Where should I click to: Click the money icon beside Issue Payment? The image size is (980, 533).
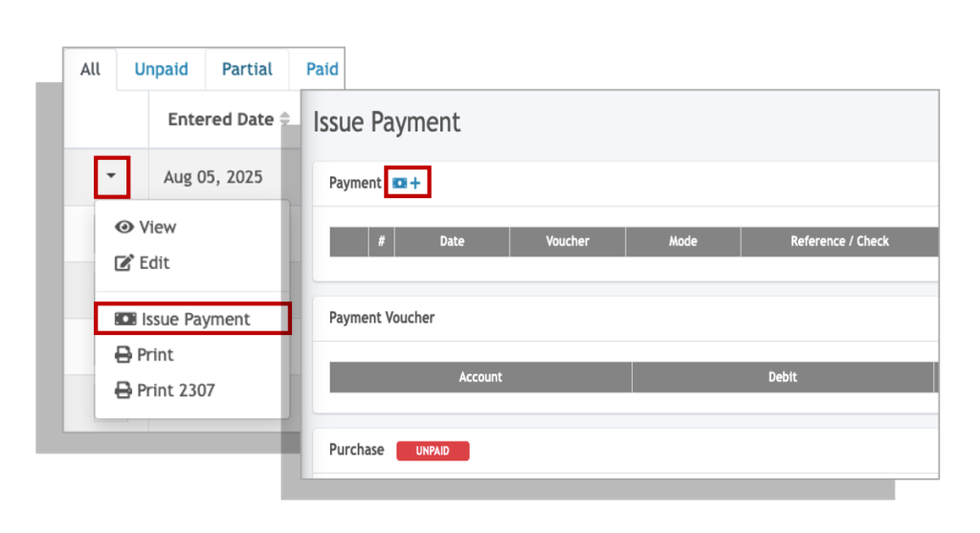pyautogui.click(x=125, y=320)
